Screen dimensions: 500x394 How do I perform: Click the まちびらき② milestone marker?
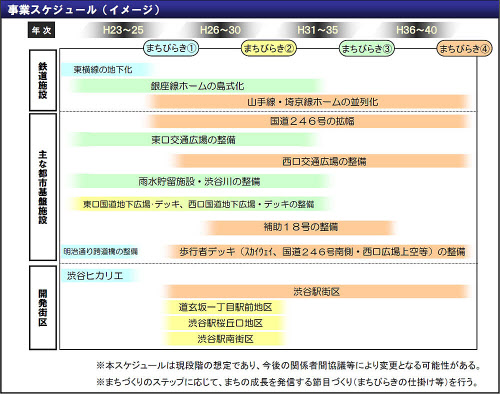[269, 49]
